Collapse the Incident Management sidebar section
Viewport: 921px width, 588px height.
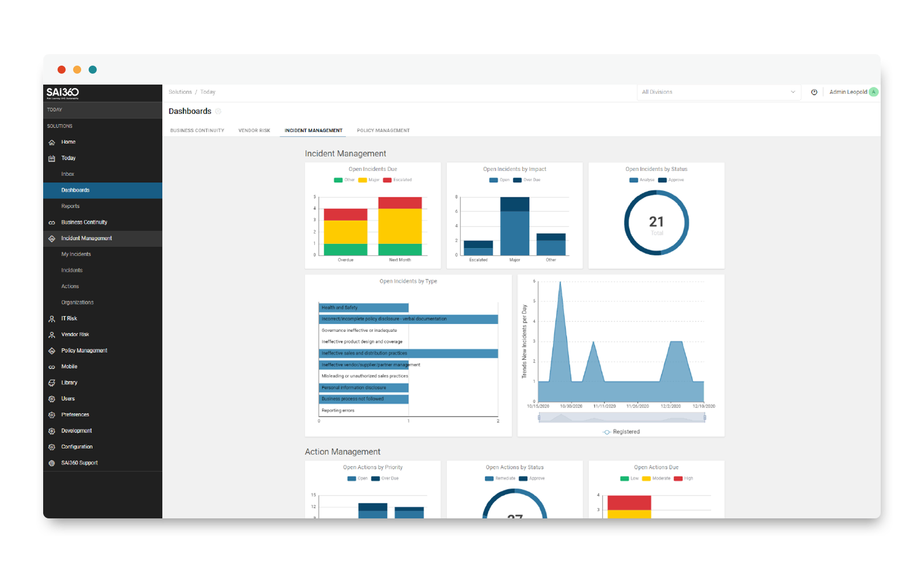click(x=86, y=238)
